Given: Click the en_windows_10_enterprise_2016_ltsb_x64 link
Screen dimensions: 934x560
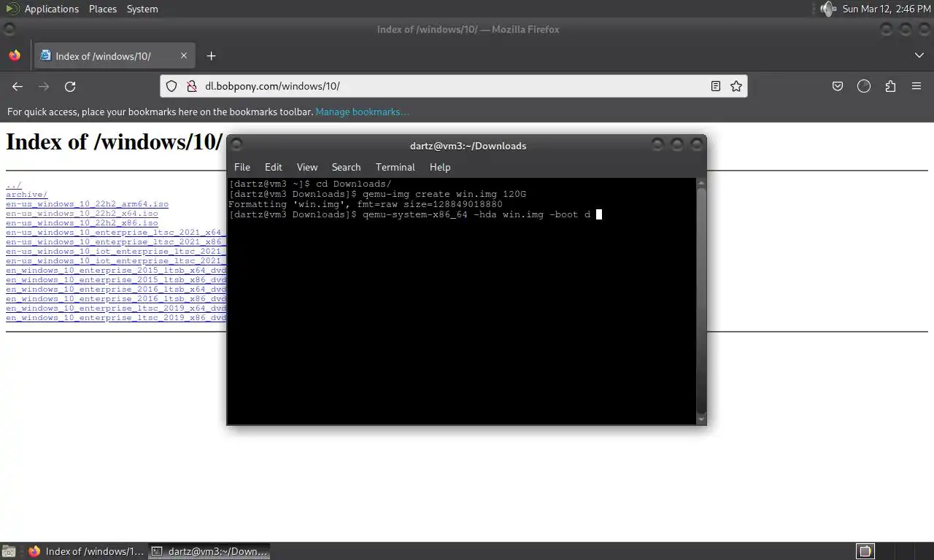Looking at the screenshot, I should click(x=116, y=289).
